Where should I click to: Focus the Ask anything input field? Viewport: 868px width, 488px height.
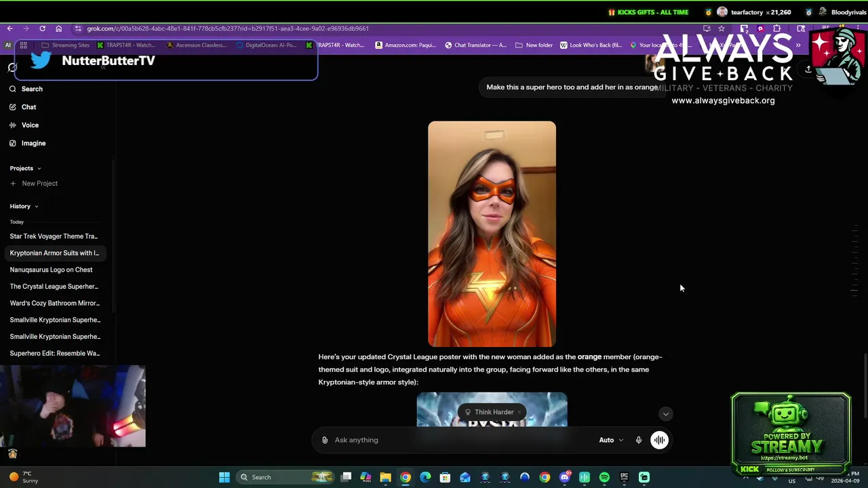coord(461,440)
